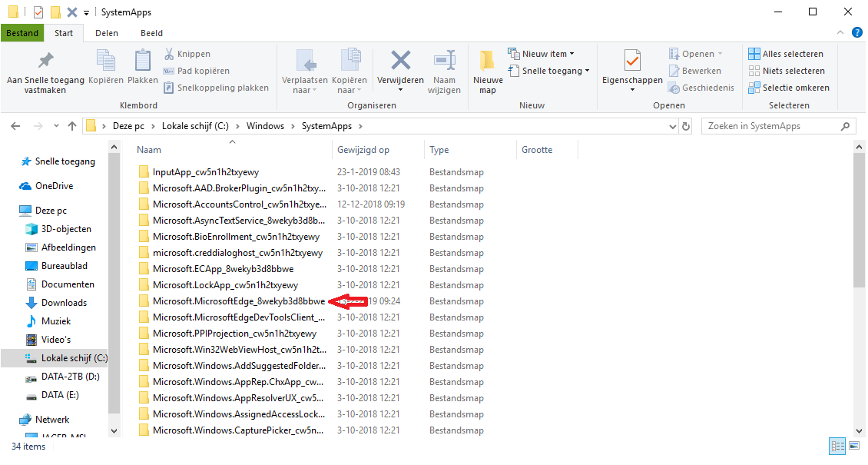Image resolution: width=868 pixels, height=465 pixels.
Task: Paste shortcut with Snelkoppeling plakken
Action: coord(216,88)
